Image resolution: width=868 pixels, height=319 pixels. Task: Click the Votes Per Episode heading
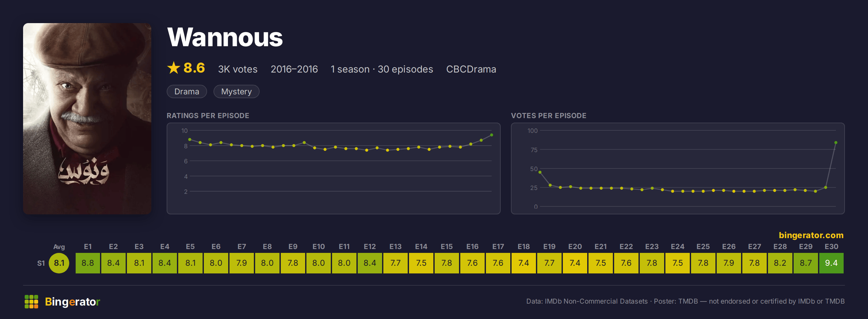(x=548, y=116)
